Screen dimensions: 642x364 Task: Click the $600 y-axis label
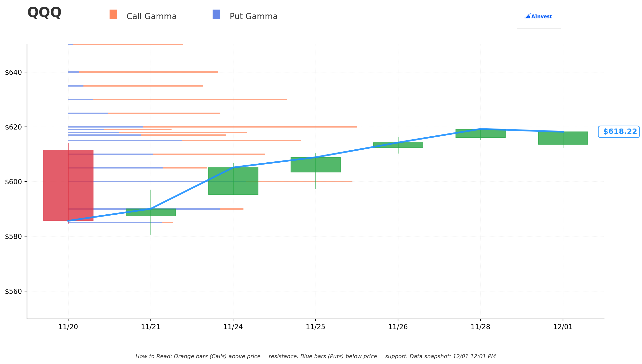[13, 182]
